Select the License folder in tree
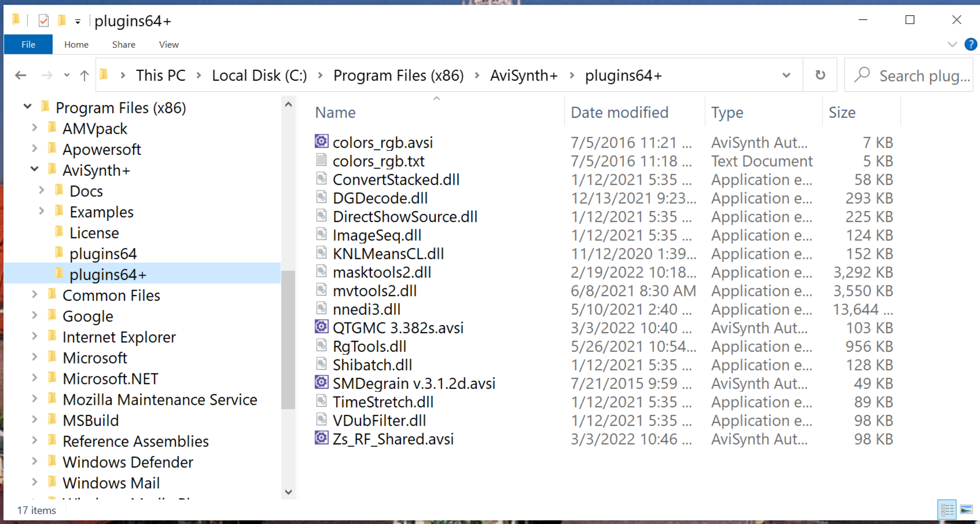The height and width of the screenshot is (524, 980). pyautogui.click(x=94, y=233)
